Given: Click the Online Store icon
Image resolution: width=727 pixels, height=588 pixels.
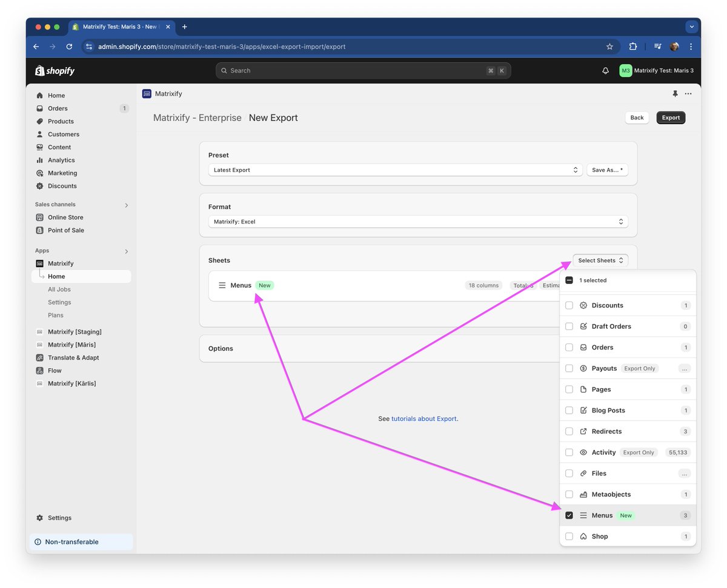Looking at the screenshot, I should pos(40,217).
